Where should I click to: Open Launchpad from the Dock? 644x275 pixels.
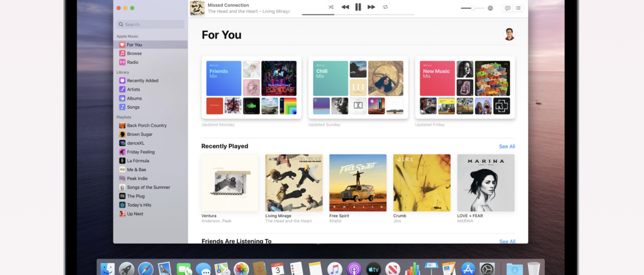[127, 269]
